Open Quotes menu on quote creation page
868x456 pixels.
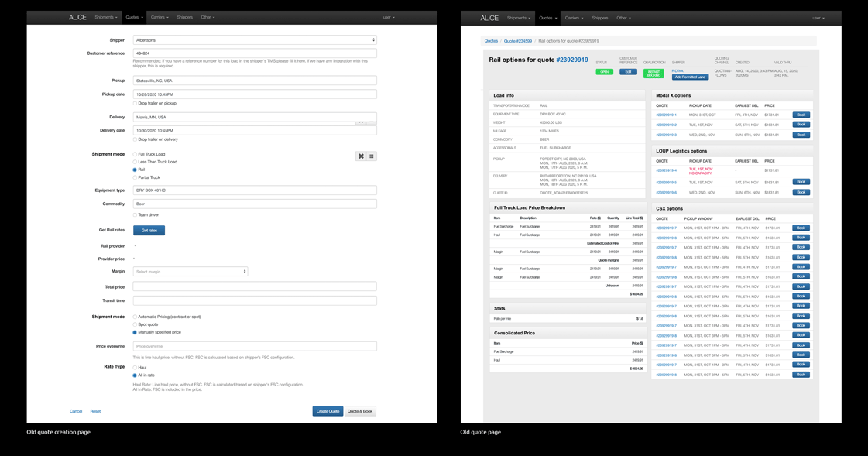click(134, 17)
